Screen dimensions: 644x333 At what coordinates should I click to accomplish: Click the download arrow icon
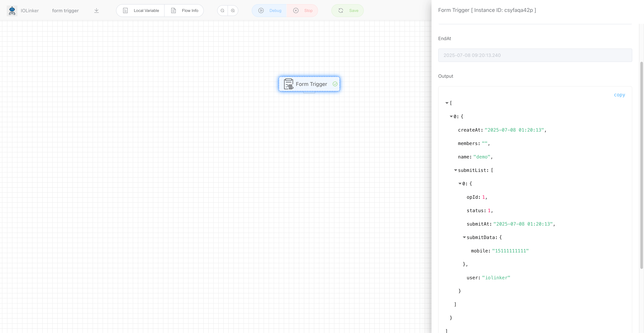click(96, 11)
